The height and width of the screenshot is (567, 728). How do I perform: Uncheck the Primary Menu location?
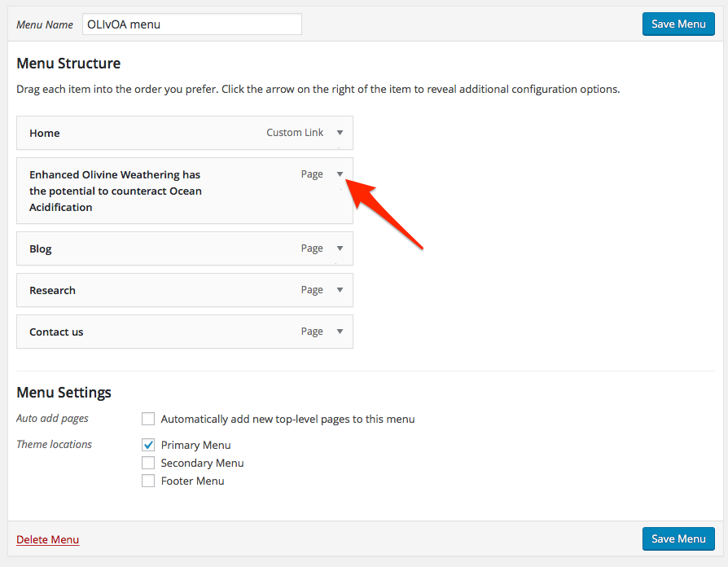pos(148,445)
